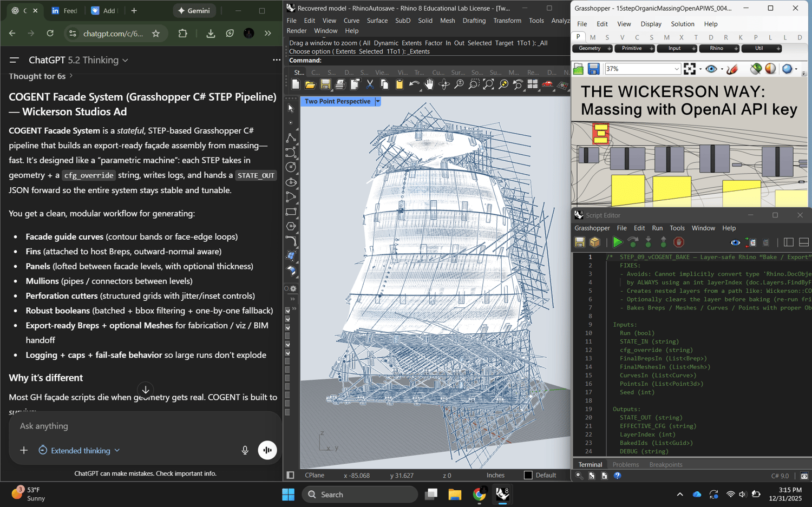
Task: Save the script in Script Editor
Action: pos(580,242)
